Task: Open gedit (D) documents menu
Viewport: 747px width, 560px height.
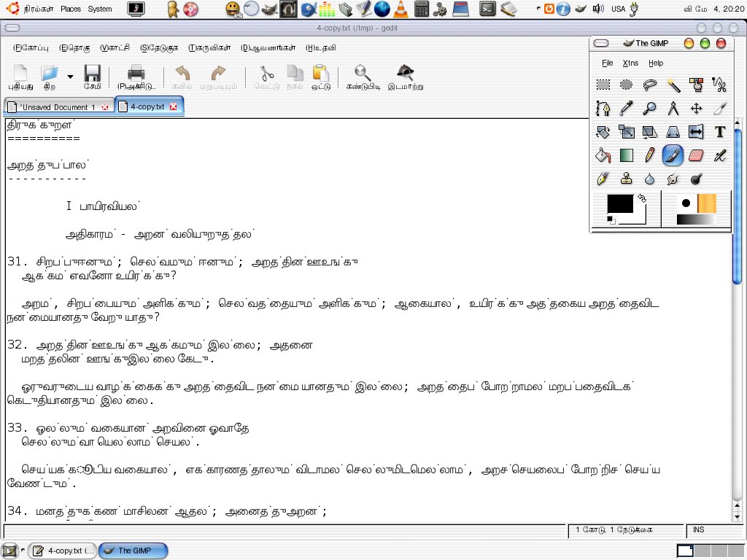Action: pyautogui.click(x=268, y=47)
